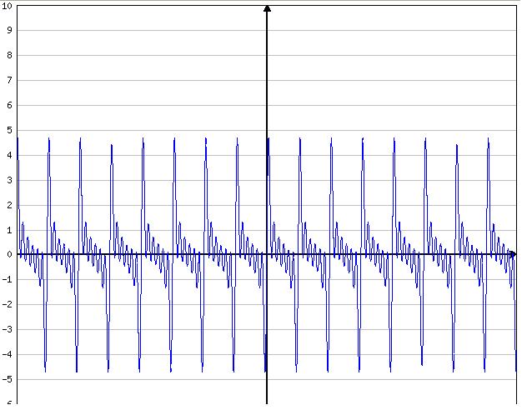
Task: Select the y-axis label −3
Action: tap(7, 330)
